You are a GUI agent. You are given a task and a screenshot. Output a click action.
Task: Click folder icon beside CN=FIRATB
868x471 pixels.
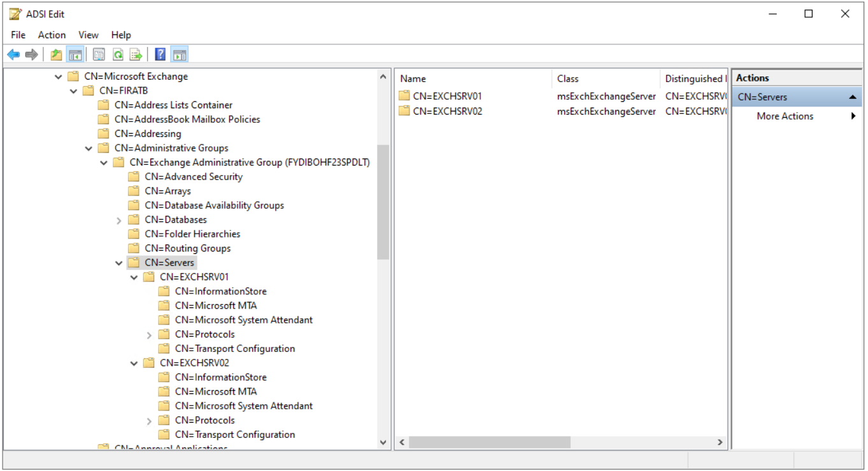88,90
